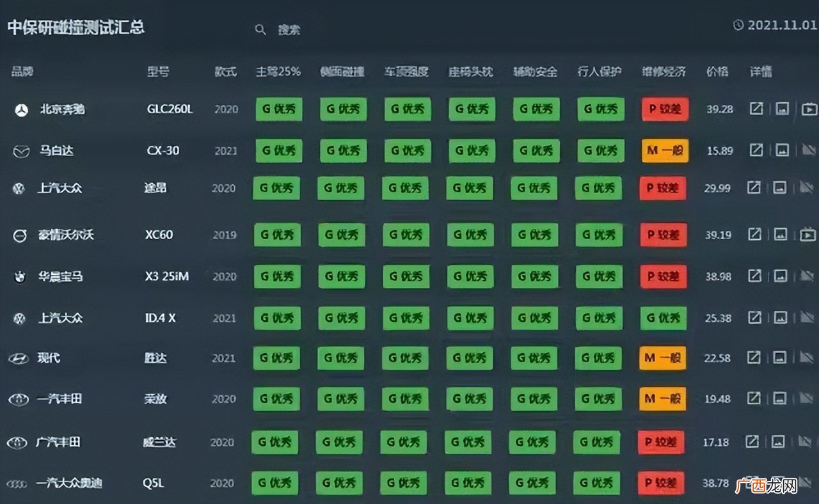The height and width of the screenshot is (504, 819).
Task: Sort by the 品牌 column header
Action: click(x=22, y=72)
